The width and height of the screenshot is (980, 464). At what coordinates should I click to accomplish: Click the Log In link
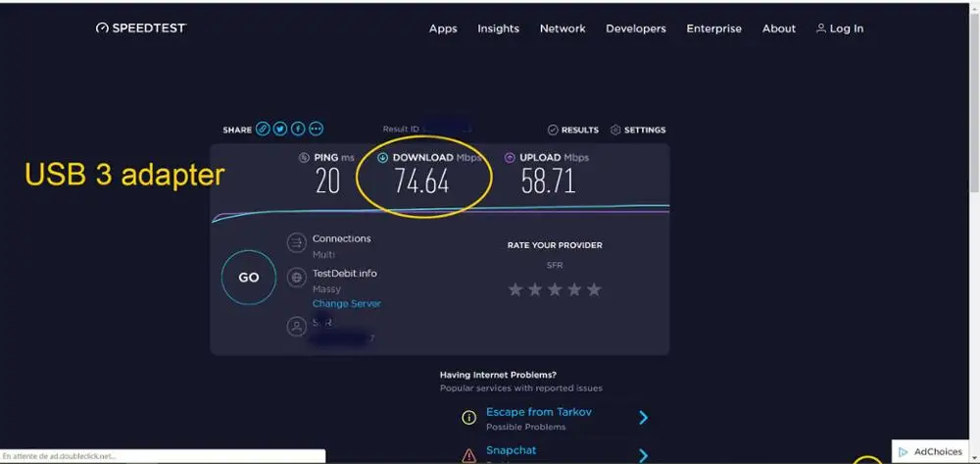840,28
